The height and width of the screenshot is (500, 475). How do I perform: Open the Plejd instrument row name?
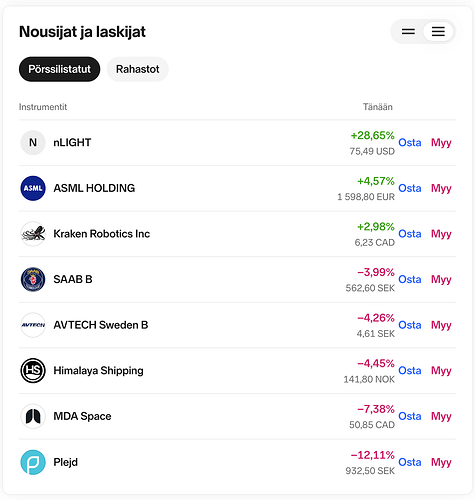pyautogui.click(x=66, y=462)
